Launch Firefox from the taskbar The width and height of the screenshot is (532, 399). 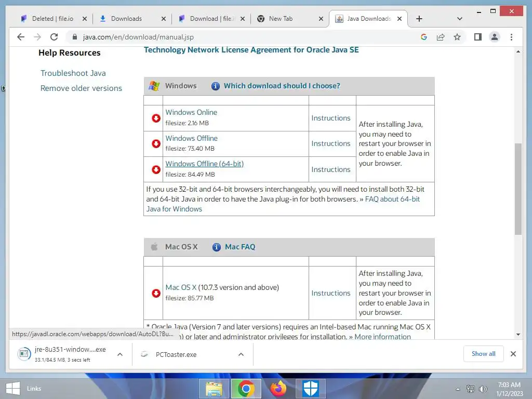tap(278, 389)
